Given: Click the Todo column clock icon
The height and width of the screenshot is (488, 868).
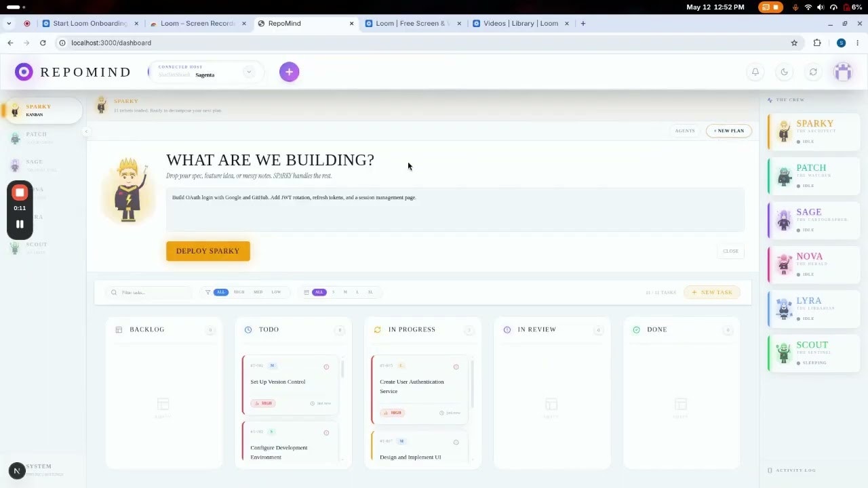Looking at the screenshot, I should [248, 329].
